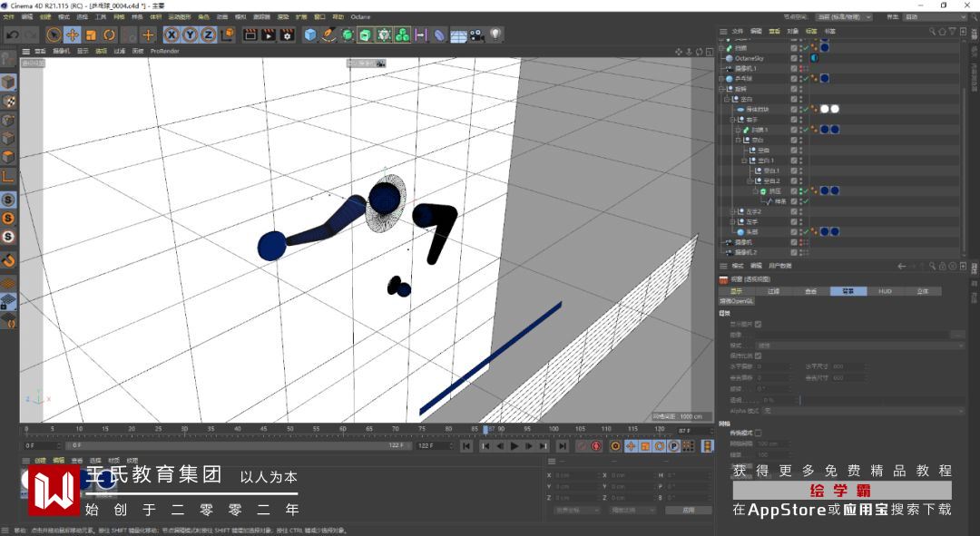
Task: Click the 应用 button in coordinates panel
Action: 688,510
